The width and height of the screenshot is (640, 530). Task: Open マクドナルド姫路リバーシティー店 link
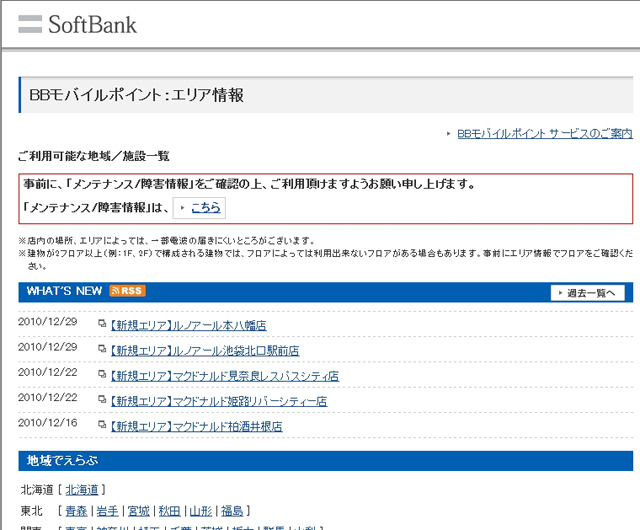(x=218, y=401)
